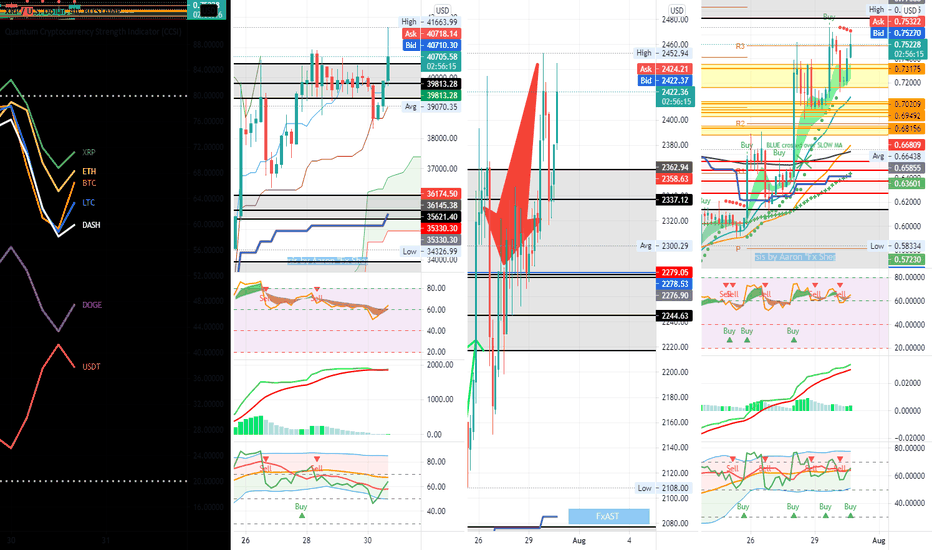
Task: Open USD currency selector on XRP chart
Action: pyautogui.click(x=910, y=10)
